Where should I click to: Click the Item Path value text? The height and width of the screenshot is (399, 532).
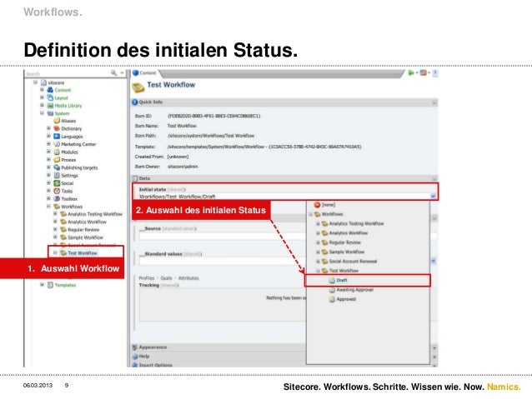click(x=211, y=136)
